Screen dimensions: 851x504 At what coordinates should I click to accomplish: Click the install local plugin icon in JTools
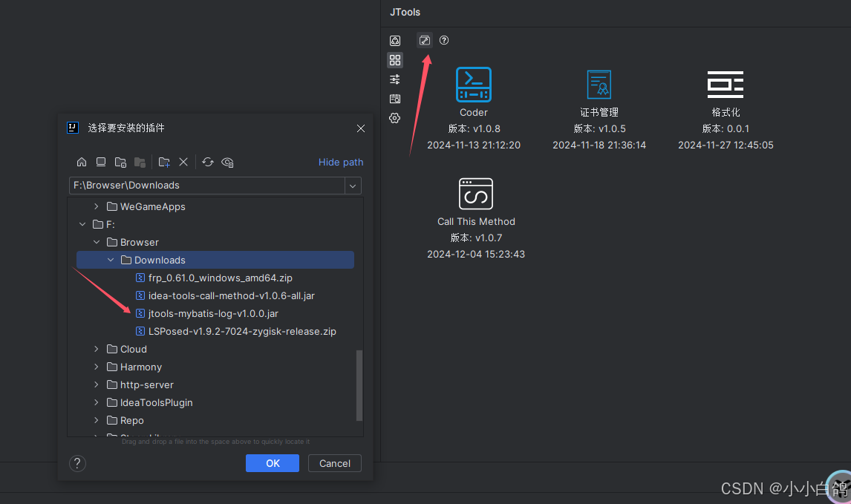425,40
